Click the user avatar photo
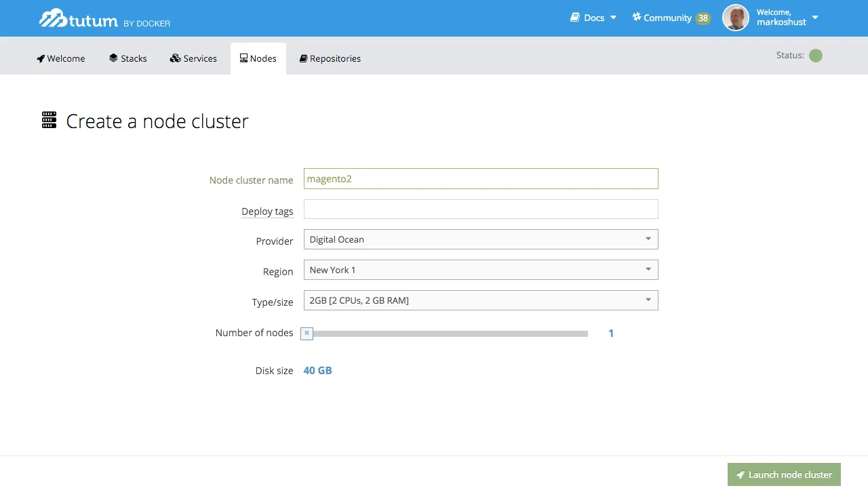 [x=735, y=18]
